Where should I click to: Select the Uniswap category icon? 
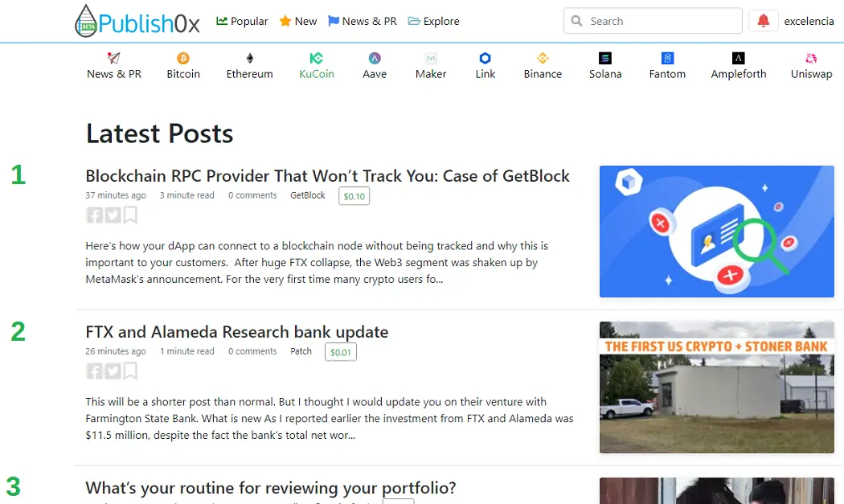811,58
